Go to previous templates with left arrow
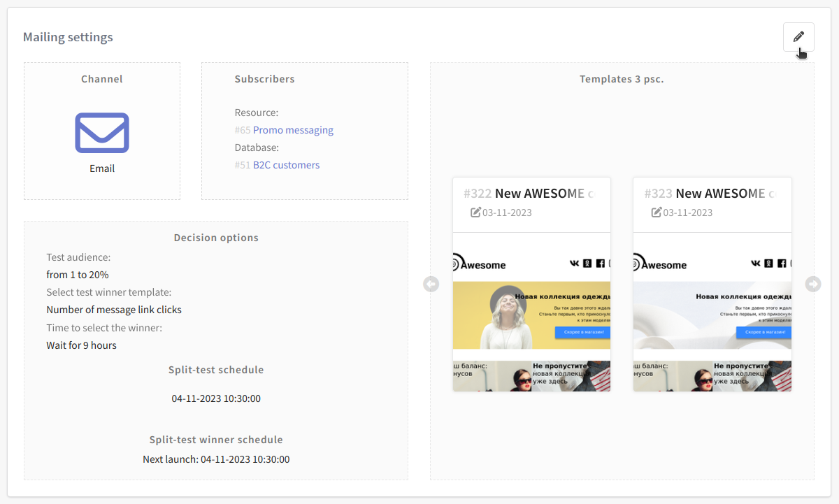Image resolution: width=839 pixels, height=504 pixels. 431,284
